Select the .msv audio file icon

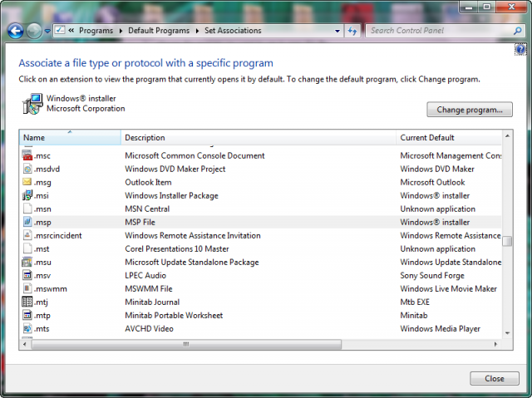pos(27,275)
